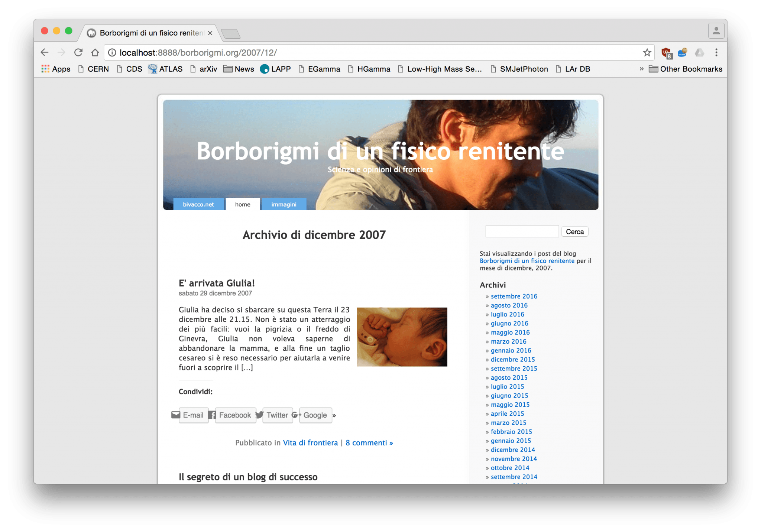Open the settembre 2016 archive

tap(514, 296)
